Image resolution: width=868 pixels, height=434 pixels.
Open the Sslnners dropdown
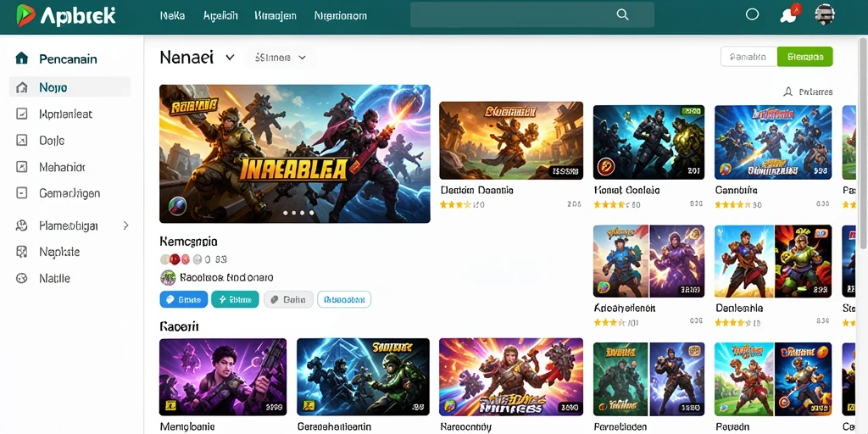point(281,57)
